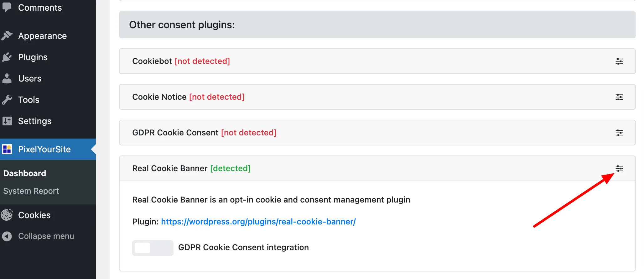Click the Settings sliders icon in sidebar
This screenshot has height=279, width=644.
(7, 121)
